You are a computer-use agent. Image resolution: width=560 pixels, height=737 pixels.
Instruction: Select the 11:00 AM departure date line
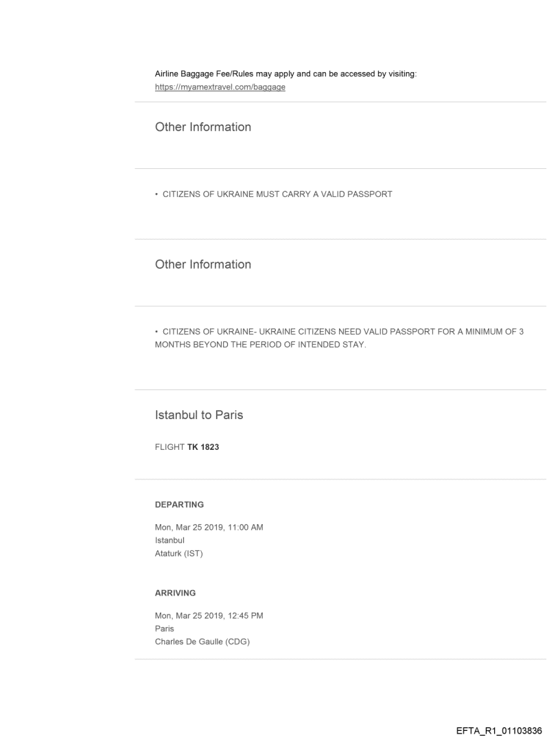point(209,528)
